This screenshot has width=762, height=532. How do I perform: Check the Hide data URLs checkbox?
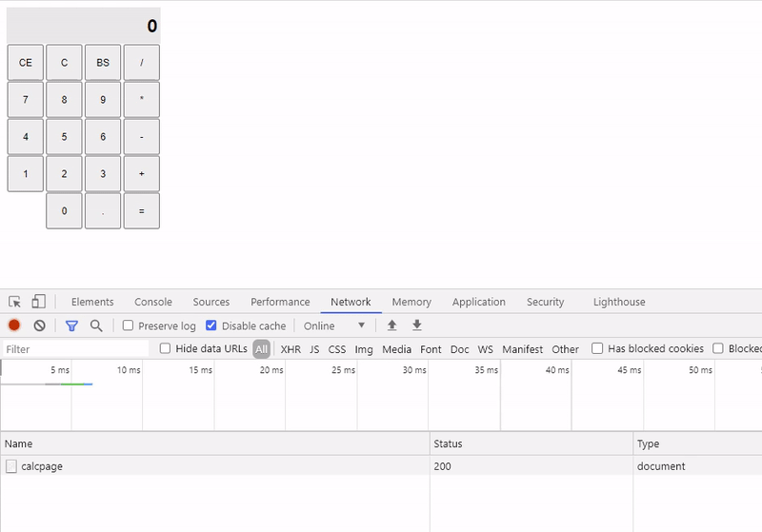tap(165, 348)
